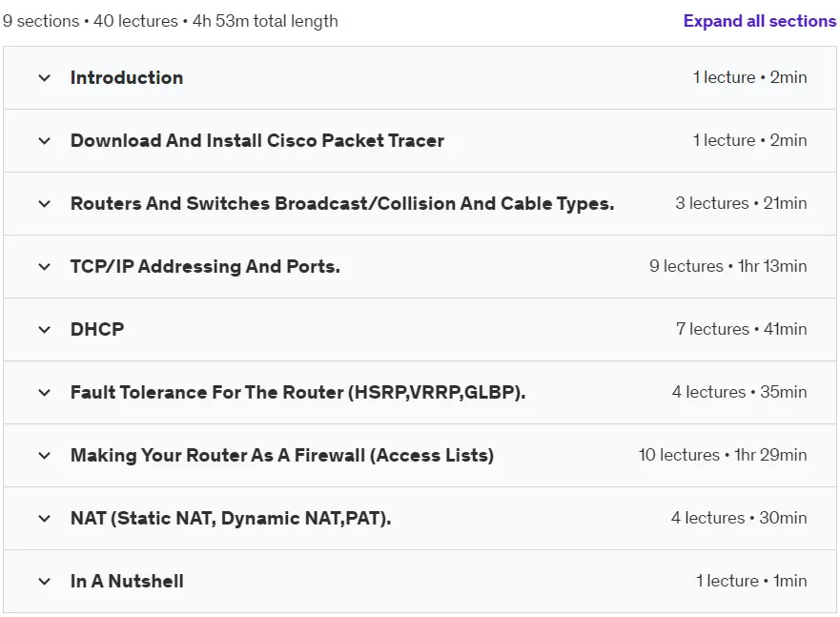Expand the NAT section chevron
The image size is (840, 617).
(45, 519)
